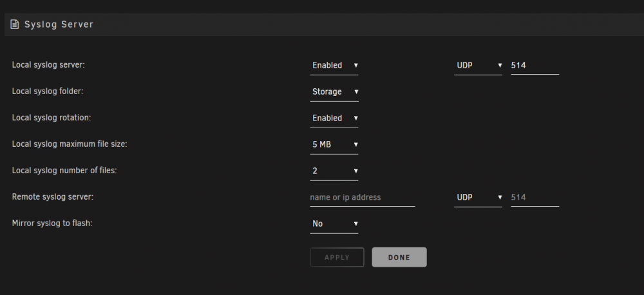
Task: Click the Remote syslog server port field
Action: 535,197
